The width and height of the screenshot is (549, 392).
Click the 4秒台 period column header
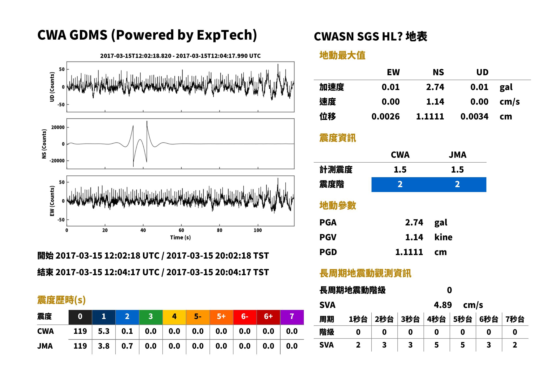click(x=436, y=319)
